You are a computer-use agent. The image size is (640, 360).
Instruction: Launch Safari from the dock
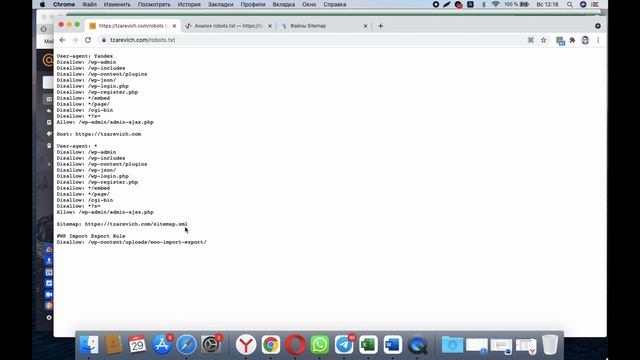click(x=187, y=345)
